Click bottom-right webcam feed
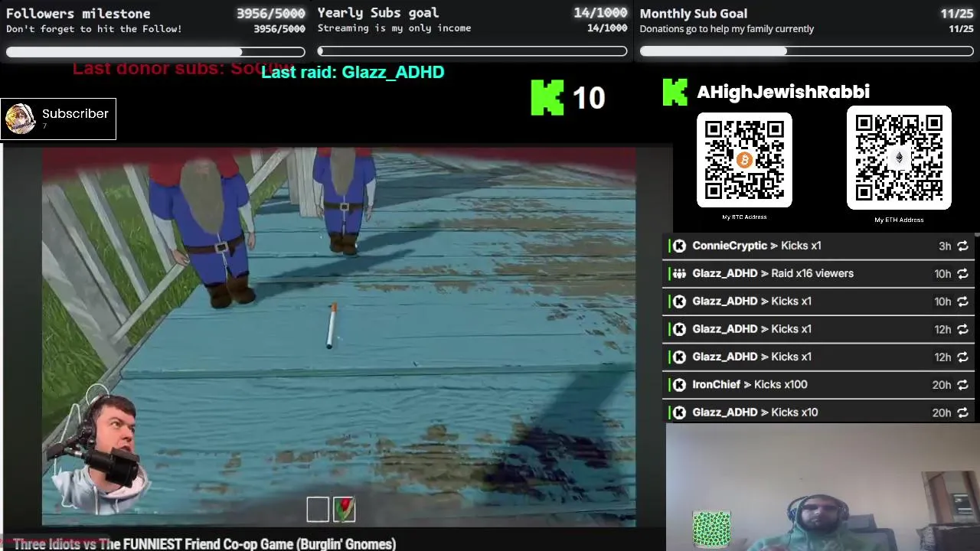The width and height of the screenshot is (980, 551). [x=822, y=487]
